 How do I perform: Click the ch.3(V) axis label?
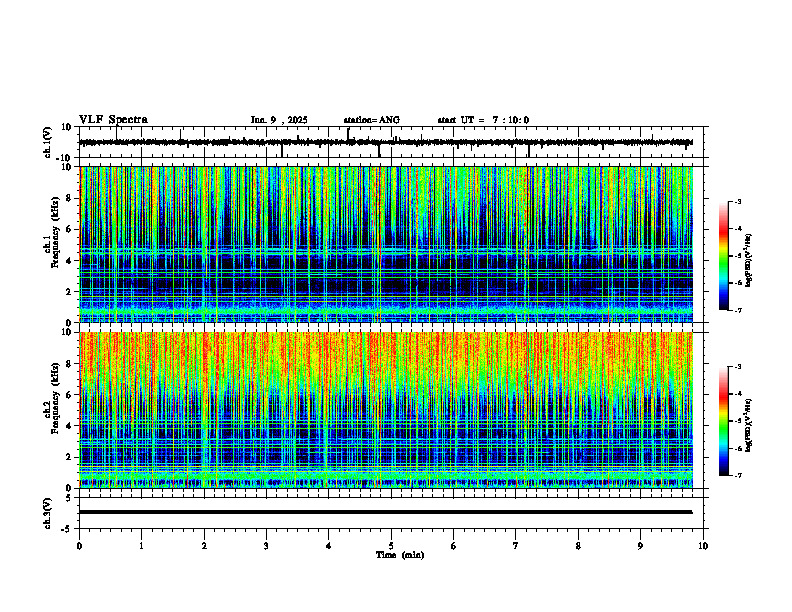(48, 513)
